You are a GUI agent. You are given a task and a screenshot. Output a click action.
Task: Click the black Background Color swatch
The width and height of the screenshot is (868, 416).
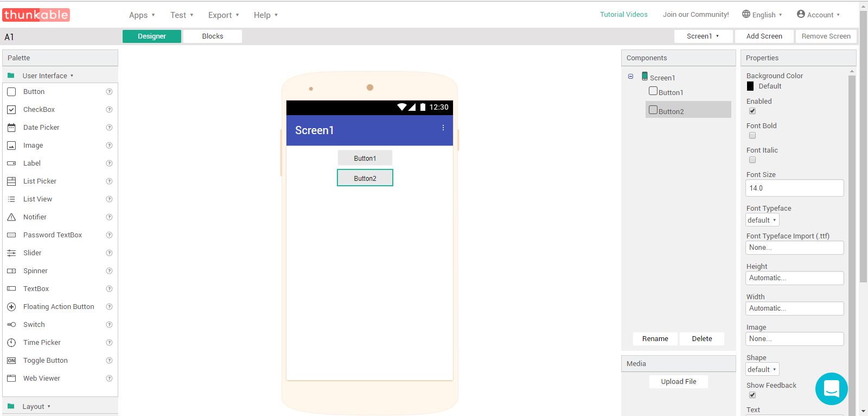[750, 86]
